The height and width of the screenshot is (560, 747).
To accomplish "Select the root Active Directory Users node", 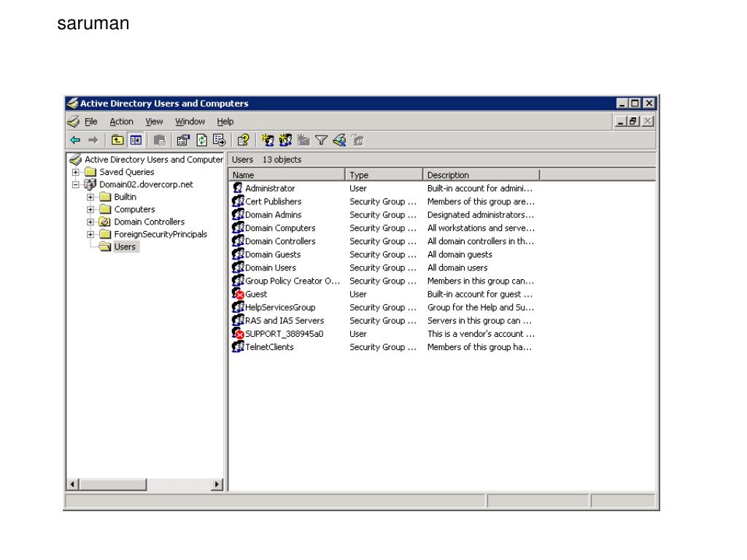I will (153, 160).
